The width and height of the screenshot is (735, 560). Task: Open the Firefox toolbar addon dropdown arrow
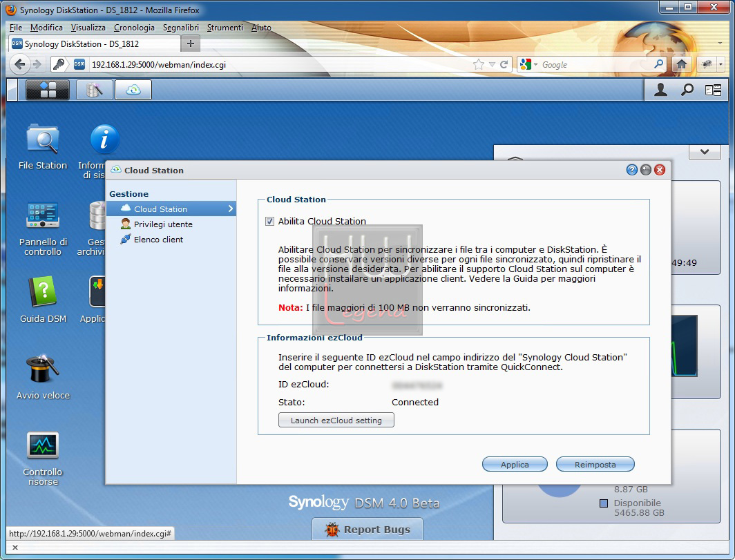coord(720,64)
